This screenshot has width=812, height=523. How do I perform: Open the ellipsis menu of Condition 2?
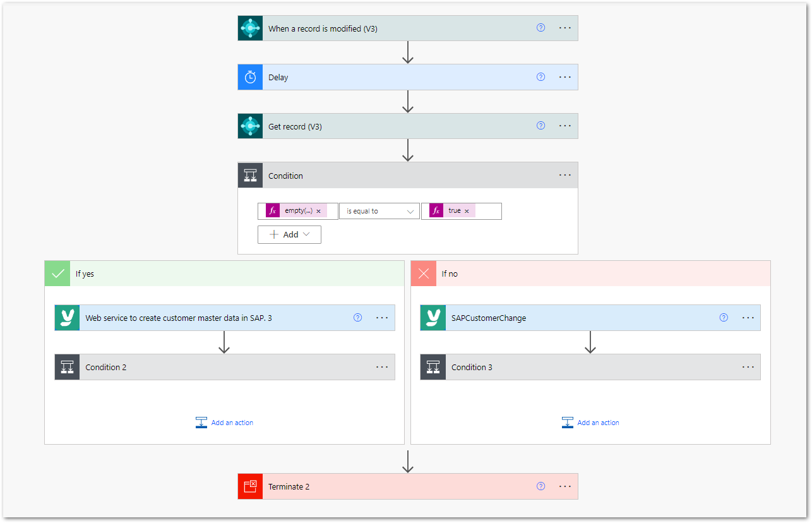coord(382,367)
